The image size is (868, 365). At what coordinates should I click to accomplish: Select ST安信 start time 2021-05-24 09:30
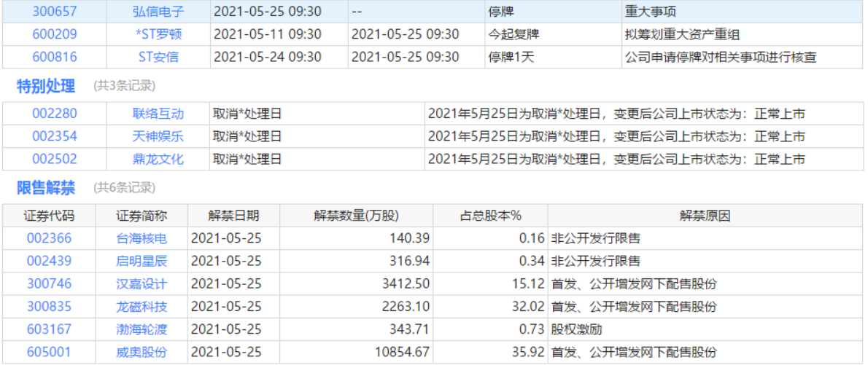(267, 57)
